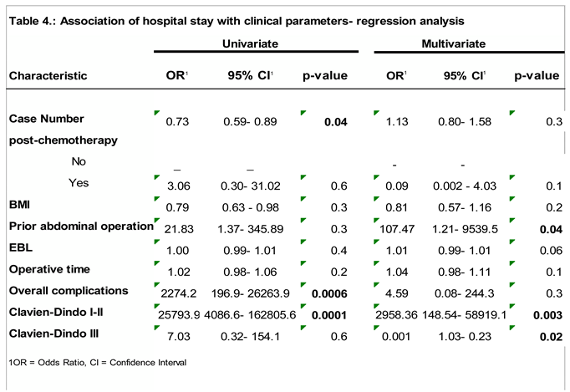Click the post-chemotherapy row label

click(x=63, y=140)
